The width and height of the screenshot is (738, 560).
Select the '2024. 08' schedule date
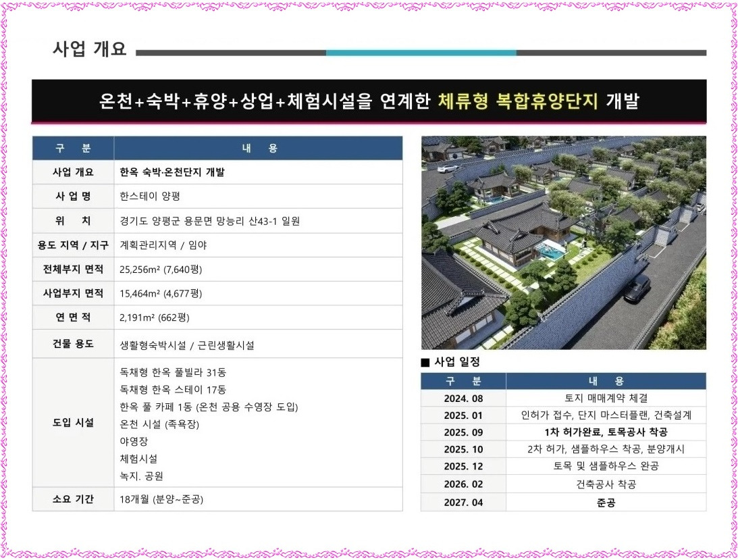(x=463, y=399)
